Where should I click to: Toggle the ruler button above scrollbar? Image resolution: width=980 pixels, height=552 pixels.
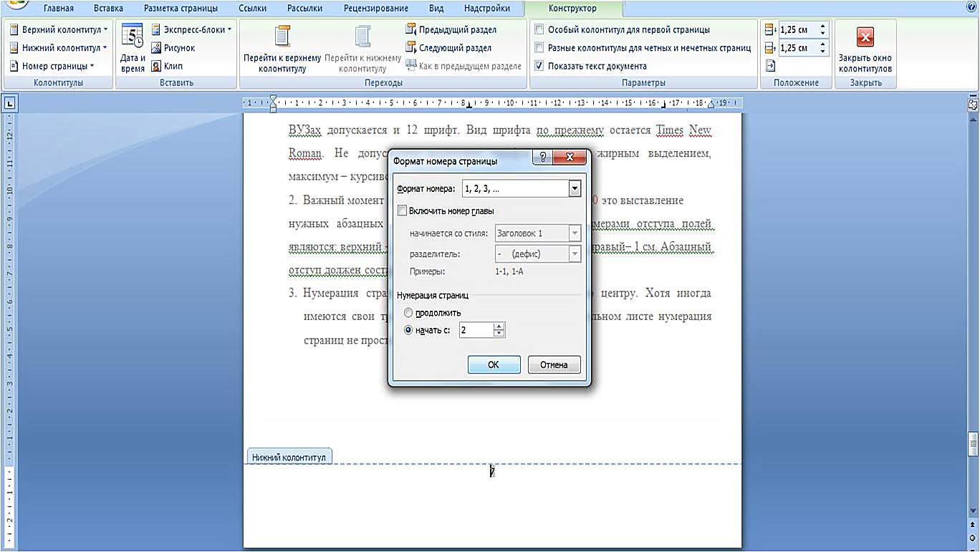point(972,104)
